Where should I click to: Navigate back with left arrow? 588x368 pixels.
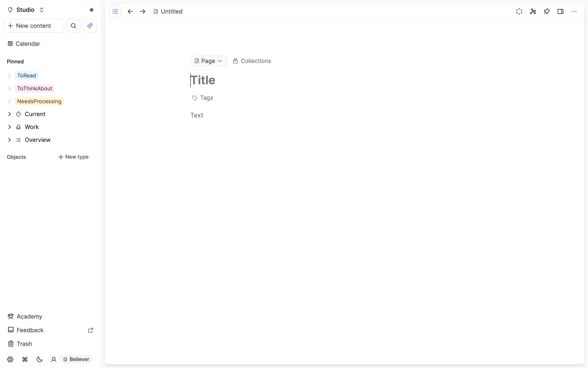(130, 11)
